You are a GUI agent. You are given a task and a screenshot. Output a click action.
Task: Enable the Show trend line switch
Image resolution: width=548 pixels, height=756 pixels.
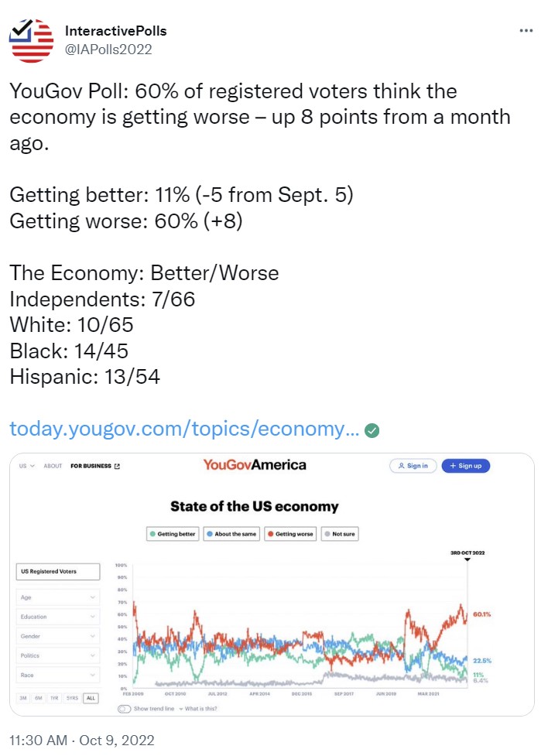coord(124,709)
